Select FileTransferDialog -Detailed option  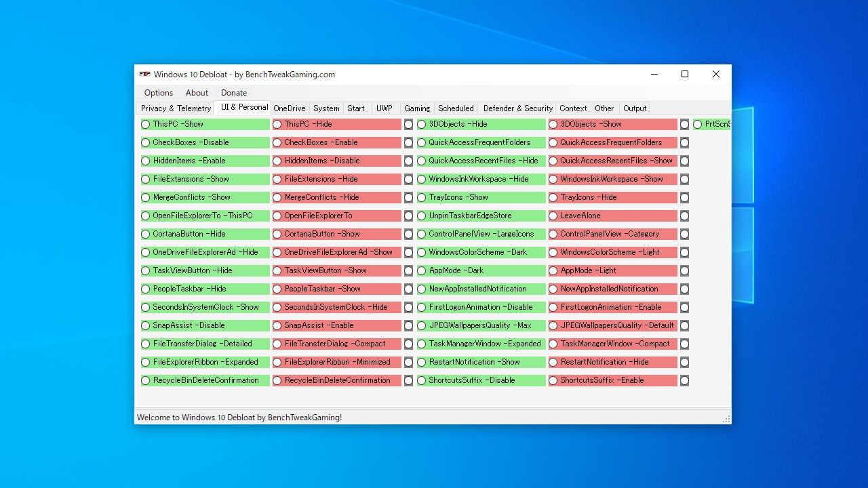tap(205, 344)
